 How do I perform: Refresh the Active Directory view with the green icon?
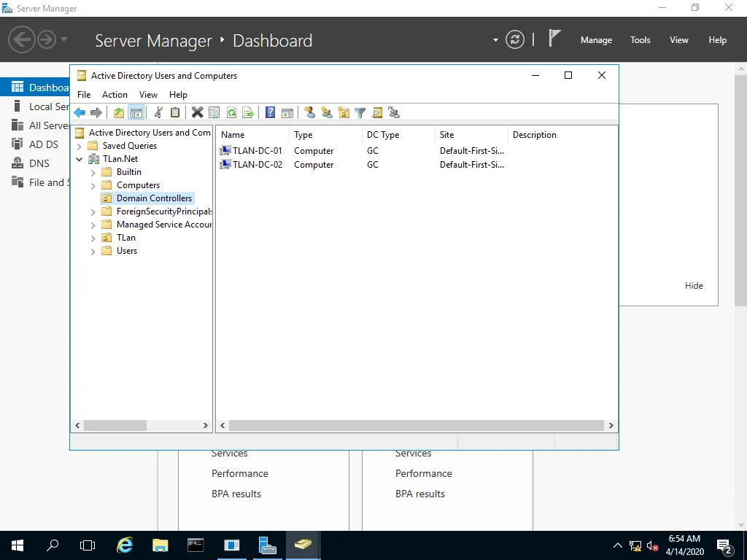[231, 113]
